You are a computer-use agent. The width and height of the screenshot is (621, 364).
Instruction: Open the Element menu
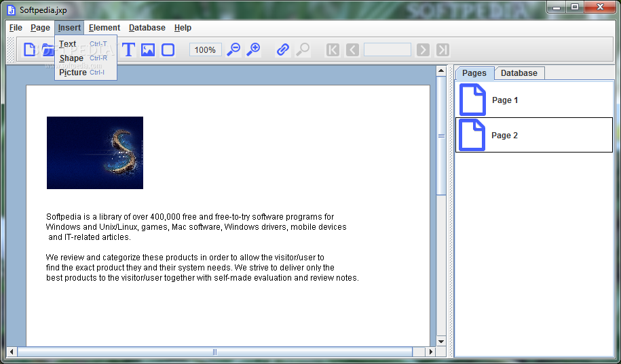[105, 28]
